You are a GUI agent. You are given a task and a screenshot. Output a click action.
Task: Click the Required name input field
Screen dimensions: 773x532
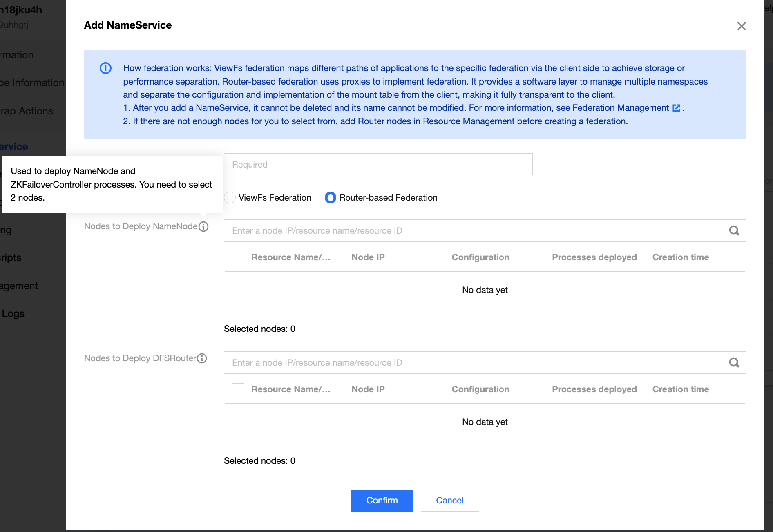(378, 165)
